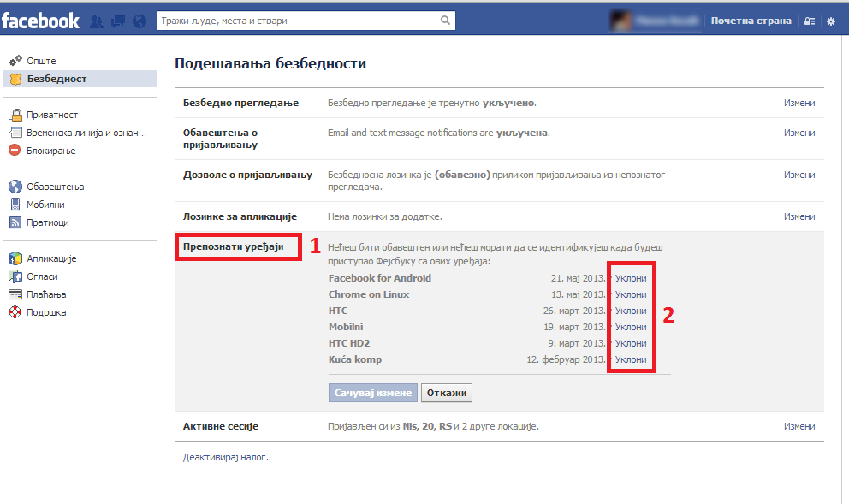849x504 pixels.
Task: Click the Обавештења globe icon in sidebar
Action: tap(15, 187)
